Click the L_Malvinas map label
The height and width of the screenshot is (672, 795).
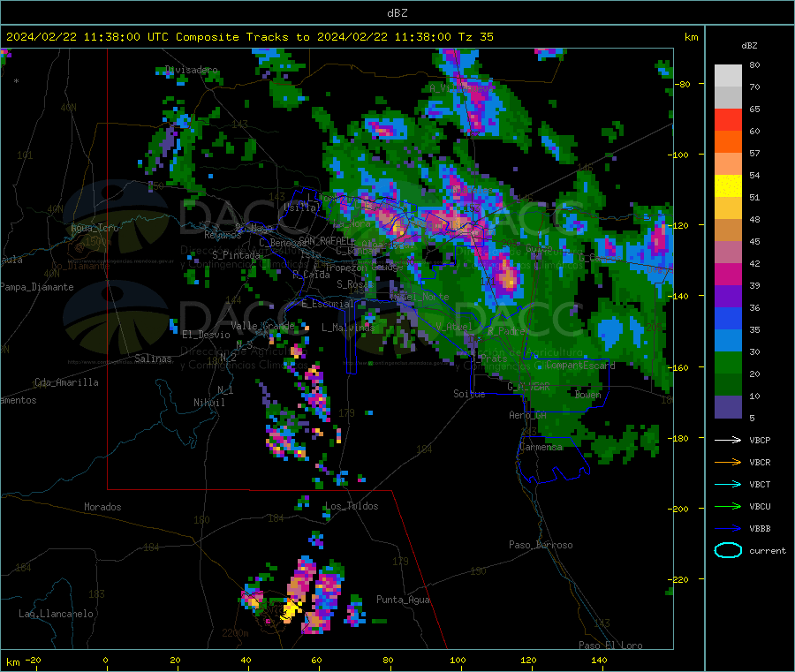click(348, 328)
